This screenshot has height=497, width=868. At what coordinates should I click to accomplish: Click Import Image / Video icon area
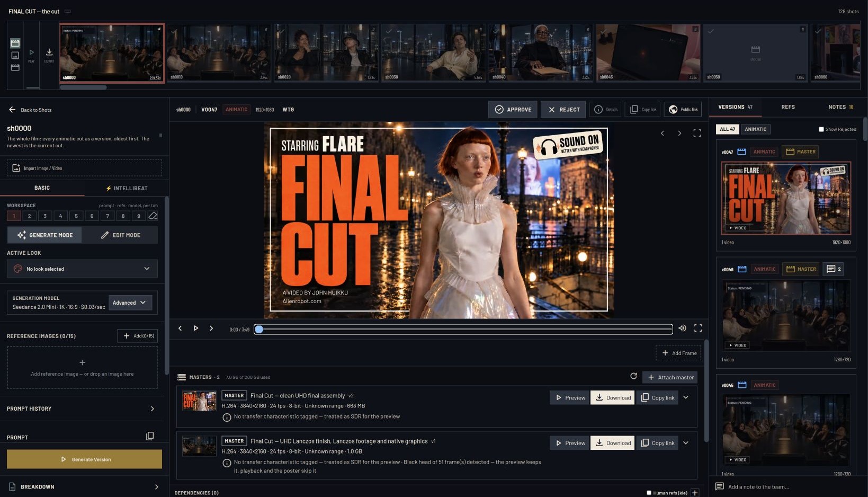point(84,168)
